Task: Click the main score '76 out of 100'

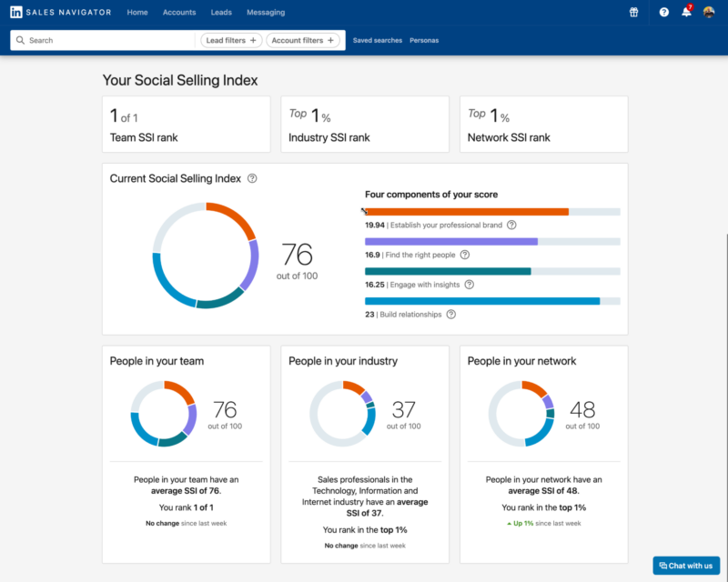Action: (x=298, y=261)
